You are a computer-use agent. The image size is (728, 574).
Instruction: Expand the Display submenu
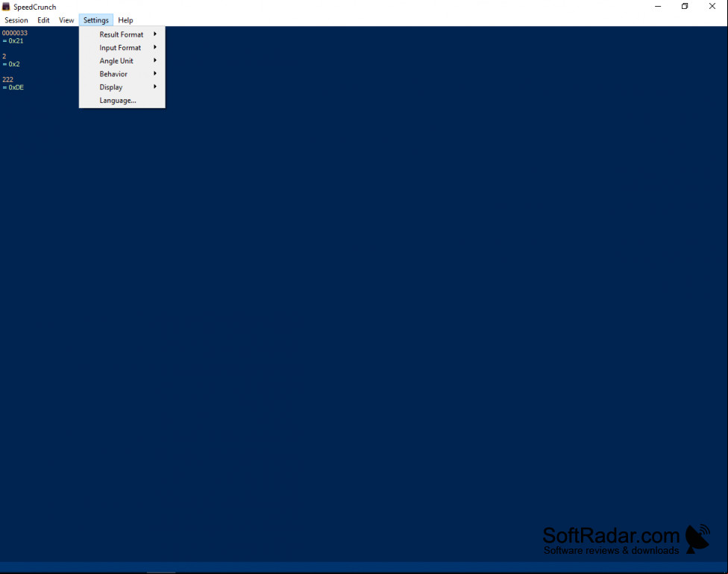pyautogui.click(x=122, y=87)
